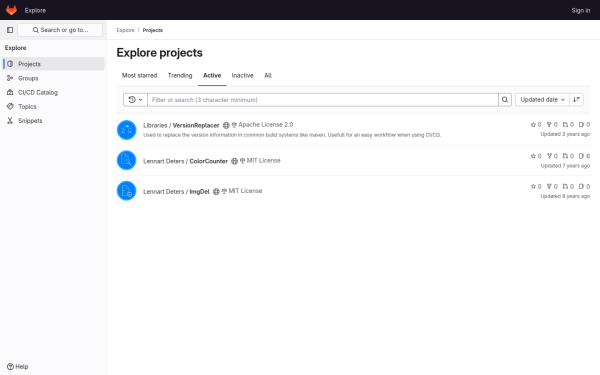This screenshot has width=600, height=375.
Task: Focus the Filter or search input field
Action: [x=323, y=100]
